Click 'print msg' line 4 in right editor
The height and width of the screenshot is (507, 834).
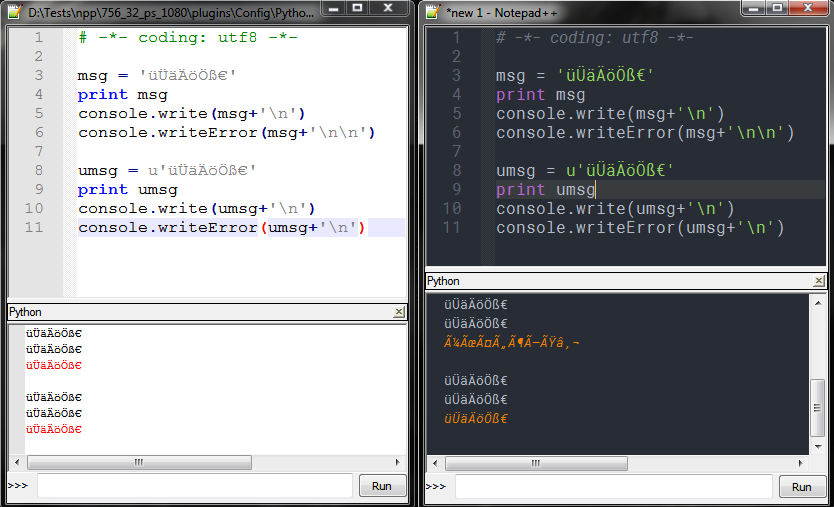pos(540,95)
